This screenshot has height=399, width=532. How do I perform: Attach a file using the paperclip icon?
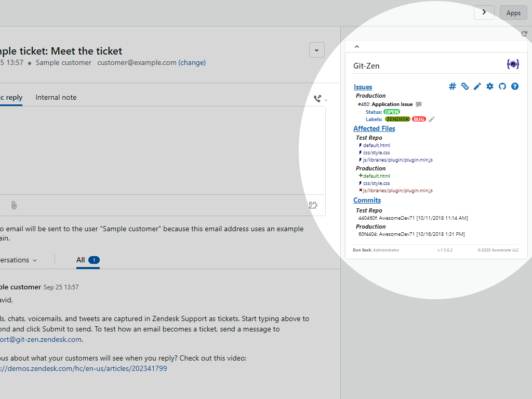point(14,205)
